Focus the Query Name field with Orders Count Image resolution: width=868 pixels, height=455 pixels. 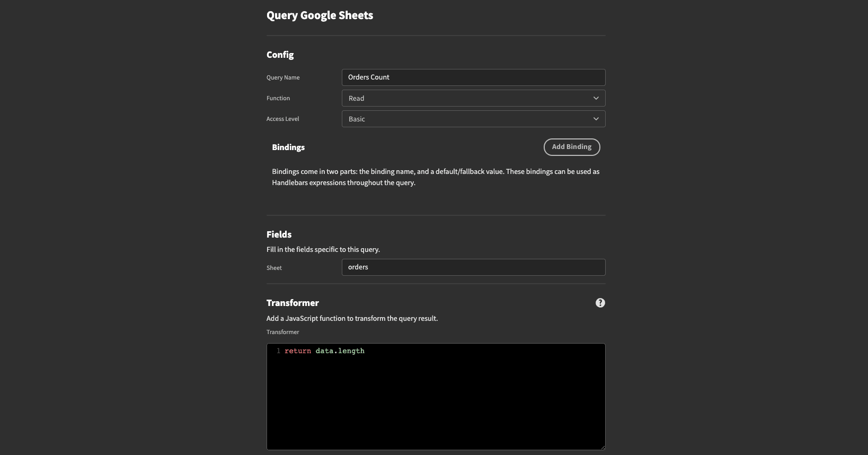(473, 77)
